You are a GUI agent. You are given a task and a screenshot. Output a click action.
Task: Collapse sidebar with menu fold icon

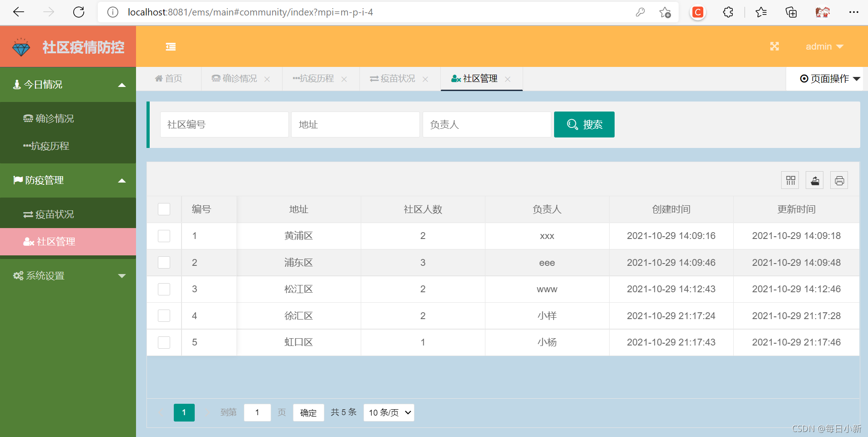click(x=171, y=46)
